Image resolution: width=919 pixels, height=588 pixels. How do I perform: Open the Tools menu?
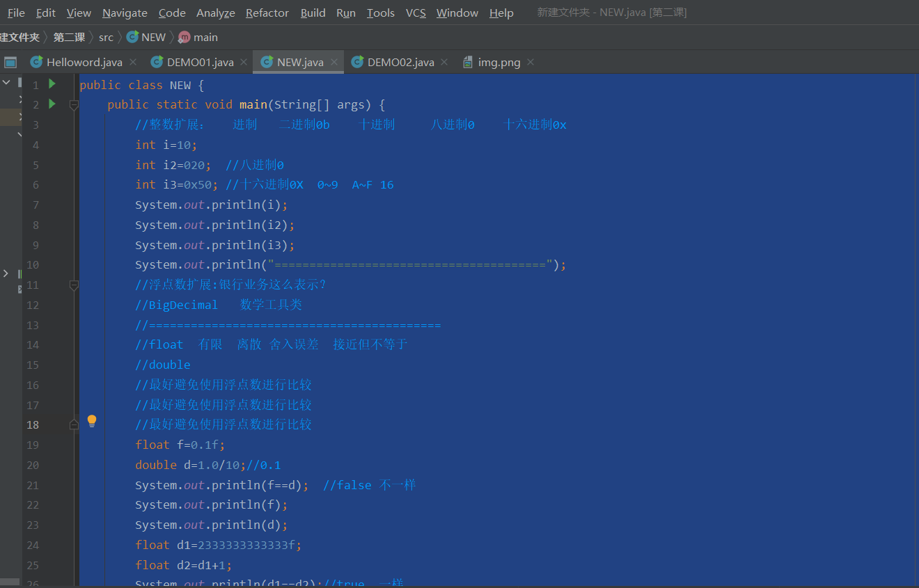(381, 13)
